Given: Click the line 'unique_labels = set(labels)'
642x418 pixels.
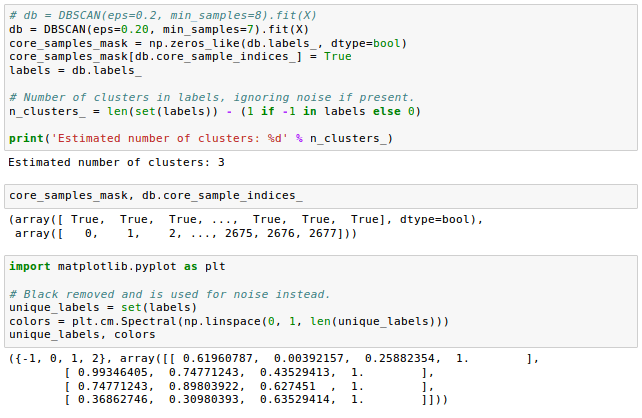Looking at the screenshot, I should pos(103,307).
